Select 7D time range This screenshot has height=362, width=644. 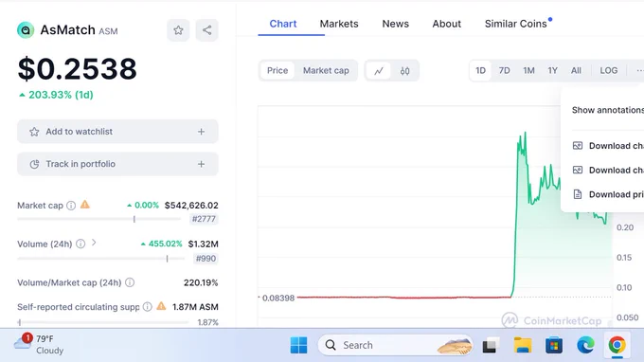[x=505, y=71]
